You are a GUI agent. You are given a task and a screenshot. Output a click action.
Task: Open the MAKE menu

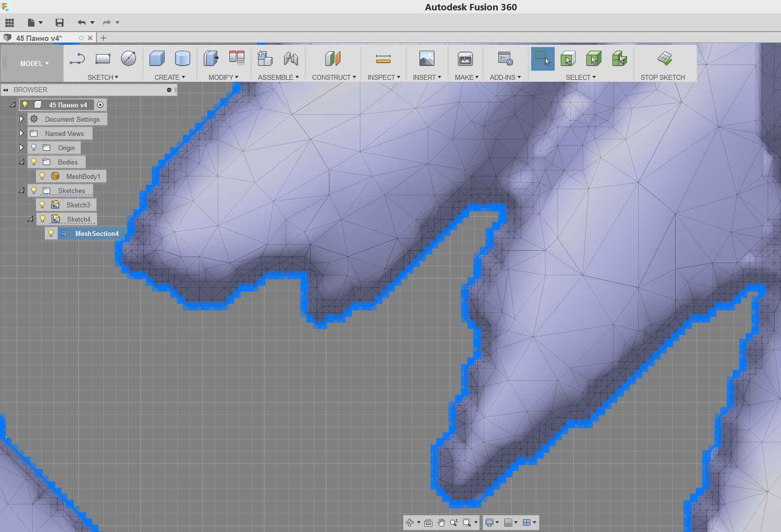click(x=467, y=77)
